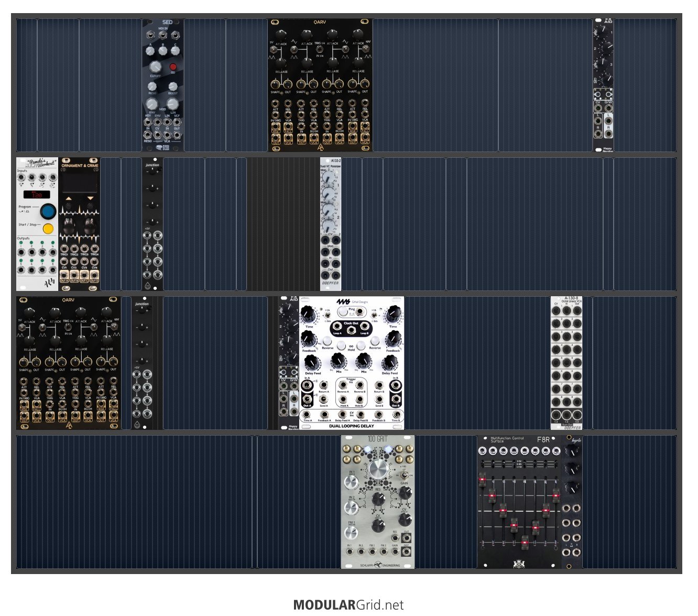Click the CV4 jack on Ornament & Crime
The height and width of the screenshot is (616, 698).
(95, 262)
